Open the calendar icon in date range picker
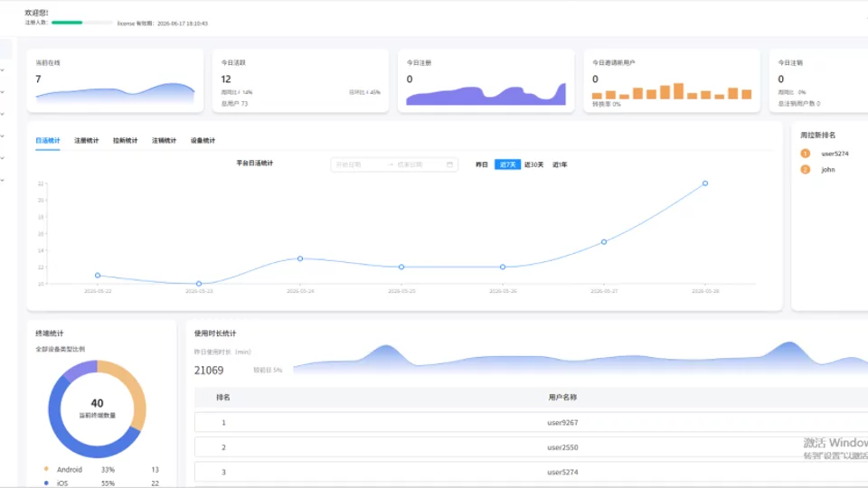The image size is (868, 488). (449, 164)
